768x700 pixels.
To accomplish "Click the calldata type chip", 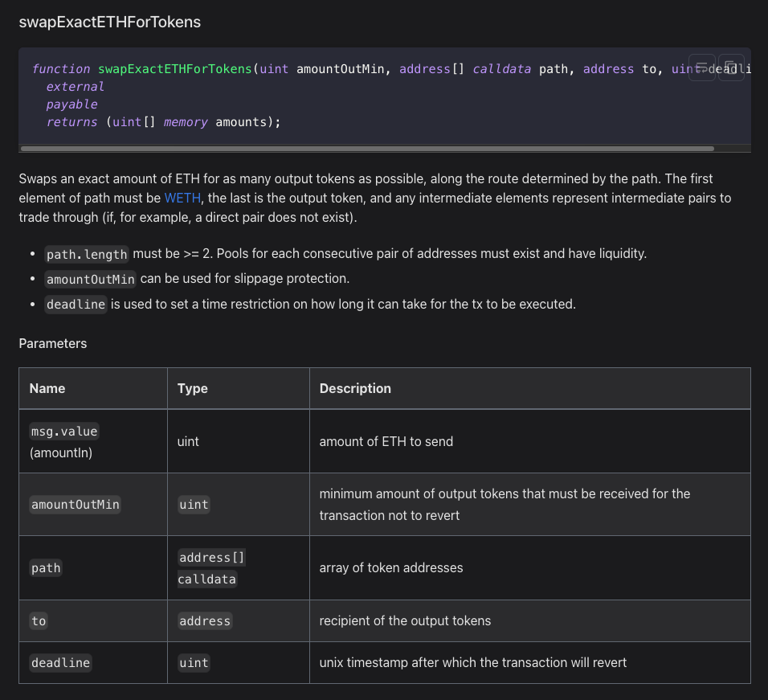I will [206, 579].
